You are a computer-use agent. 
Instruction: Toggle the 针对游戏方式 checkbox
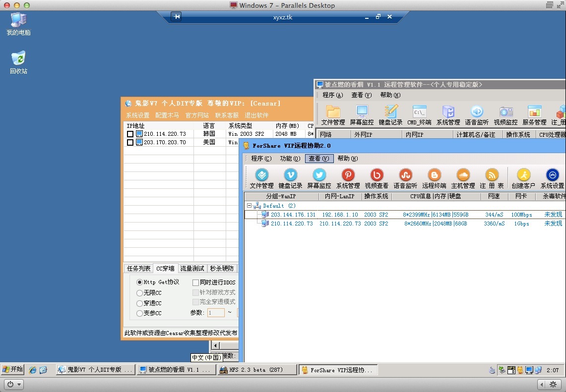tap(195, 292)
